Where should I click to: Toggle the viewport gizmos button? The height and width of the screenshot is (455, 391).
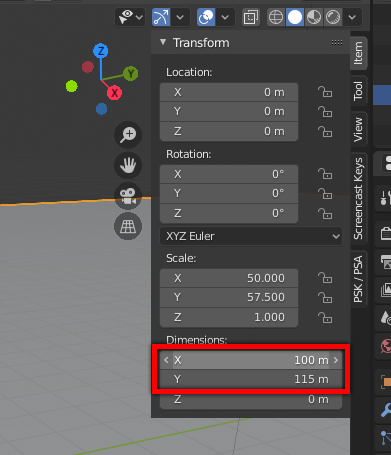161,17
